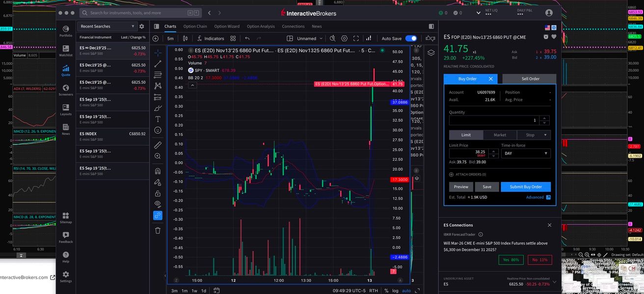Screen dimensions: 644x294
Task: Click the trash remove-drawings icon
Action: [158, 230]
